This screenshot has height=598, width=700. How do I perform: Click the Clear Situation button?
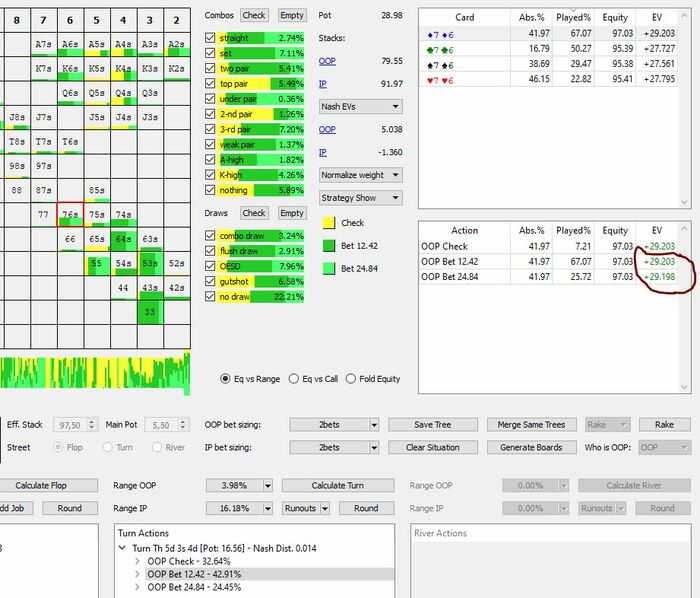433,447
